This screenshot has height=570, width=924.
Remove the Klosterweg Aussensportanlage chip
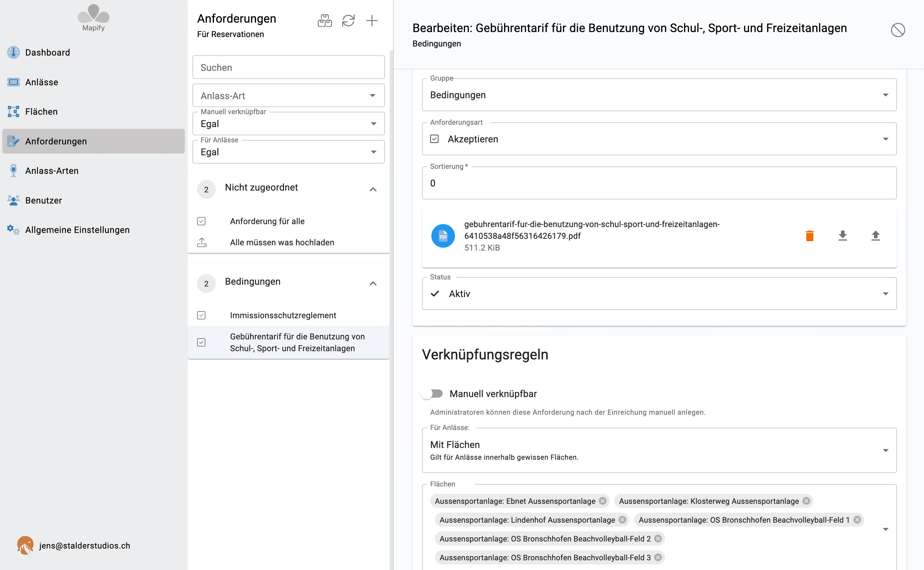coord(806,501)
